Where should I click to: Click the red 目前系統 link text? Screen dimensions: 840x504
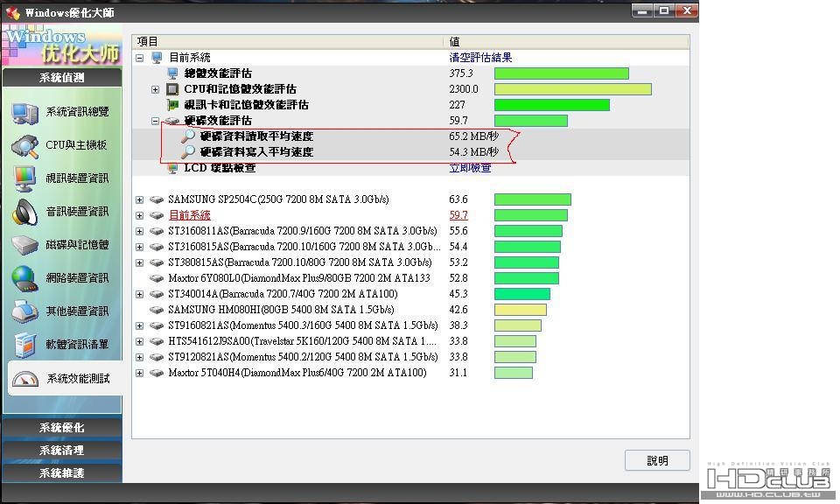click(190, 215)
